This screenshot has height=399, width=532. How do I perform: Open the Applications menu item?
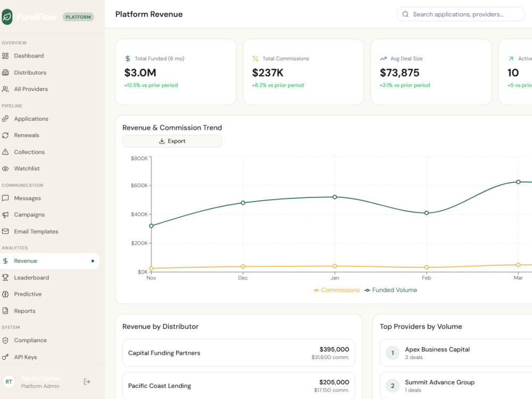click(x=49, y=119)
